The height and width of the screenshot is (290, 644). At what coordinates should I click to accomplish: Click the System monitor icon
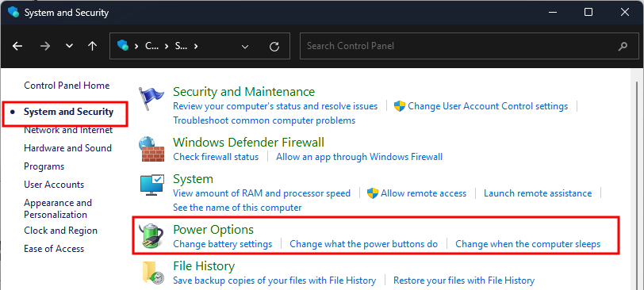click(x=151, y=185)
